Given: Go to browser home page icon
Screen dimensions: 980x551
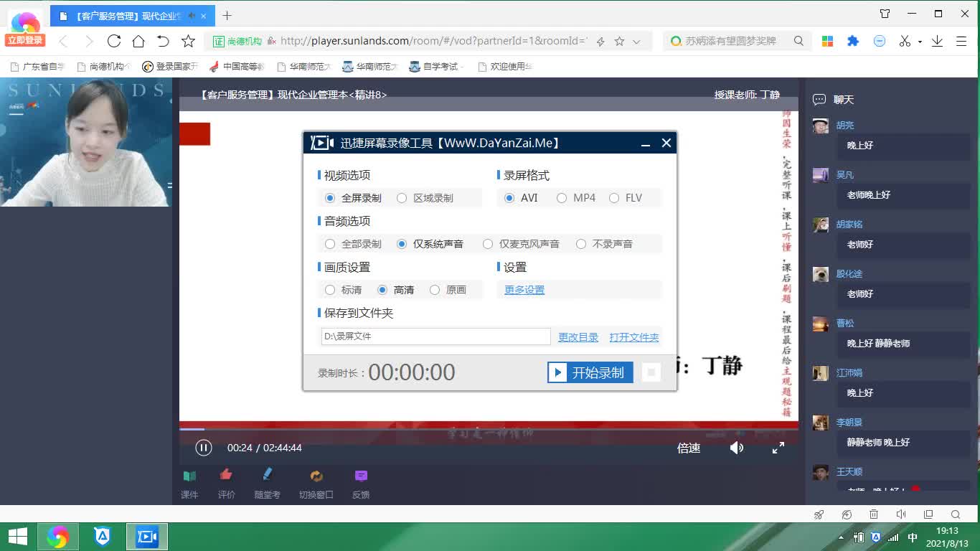Looking at the screenshot, I should 138,41.
